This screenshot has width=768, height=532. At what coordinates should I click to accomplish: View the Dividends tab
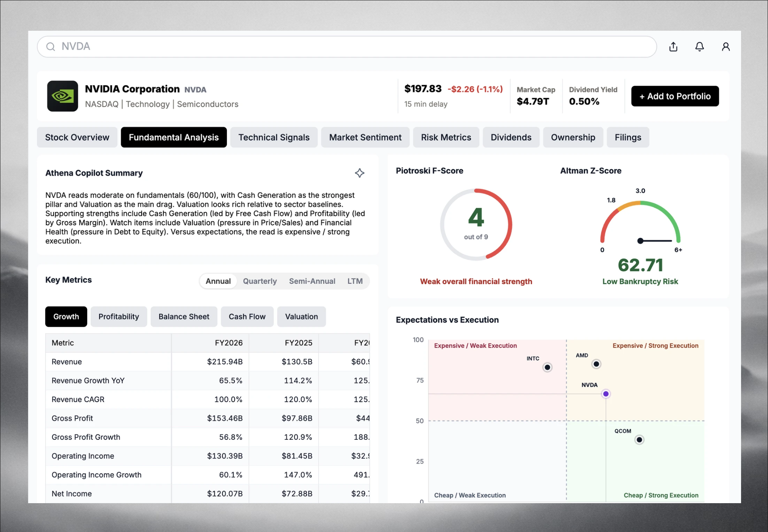pos(511,137)
